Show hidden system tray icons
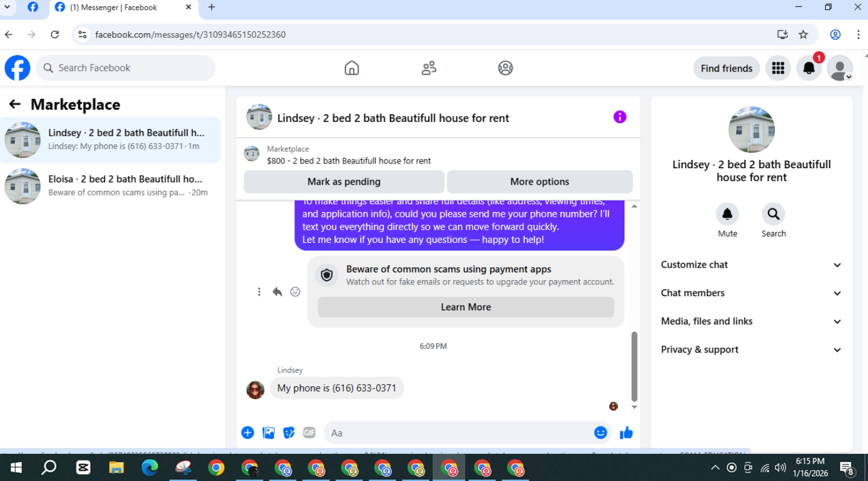Viewport: 868px width, 481px height. [x=716, y=467]
